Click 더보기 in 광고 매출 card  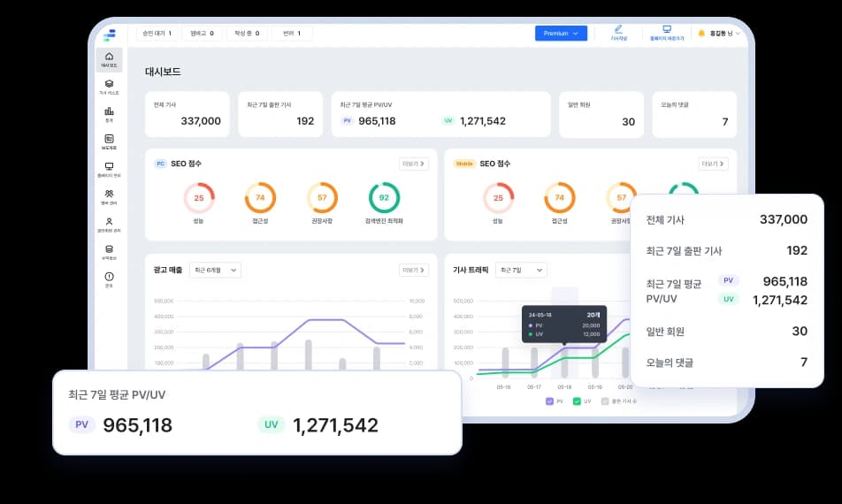(414, 270)
